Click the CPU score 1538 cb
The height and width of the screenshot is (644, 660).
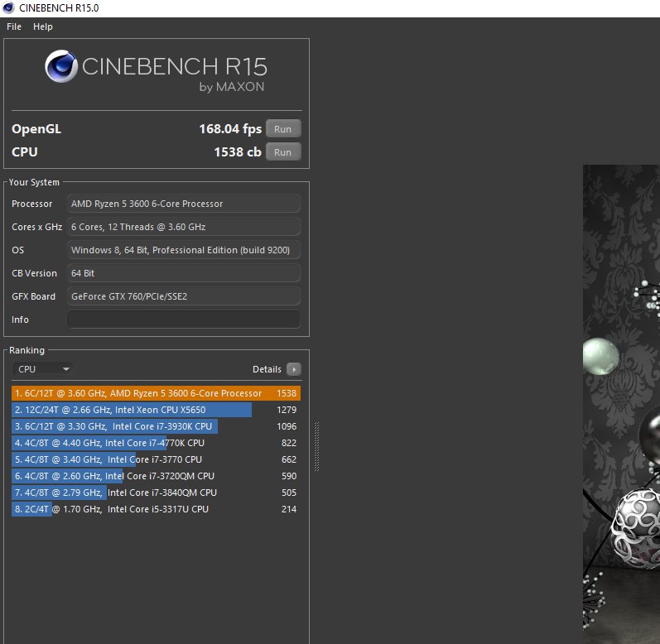coord(238,151)
